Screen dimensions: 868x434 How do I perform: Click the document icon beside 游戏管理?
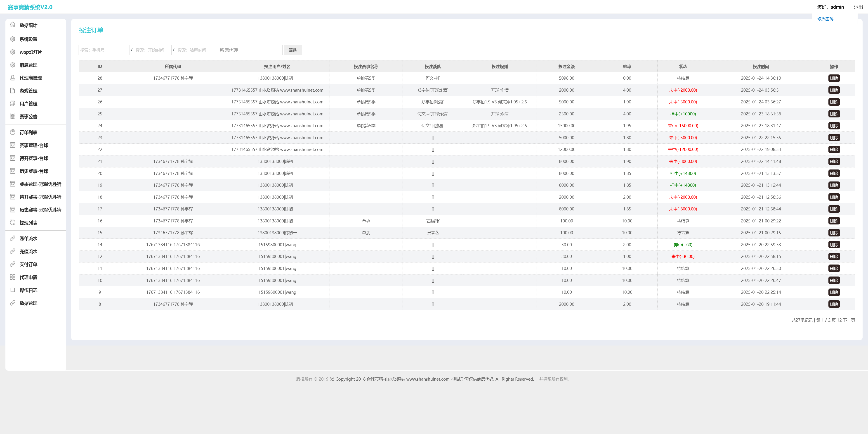click(12, 90)
